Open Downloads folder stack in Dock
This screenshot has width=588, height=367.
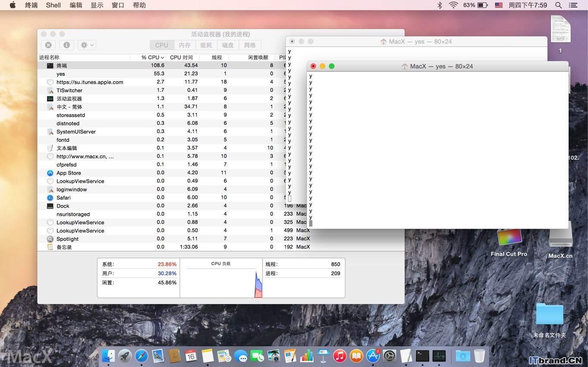[x=463, y=356]
